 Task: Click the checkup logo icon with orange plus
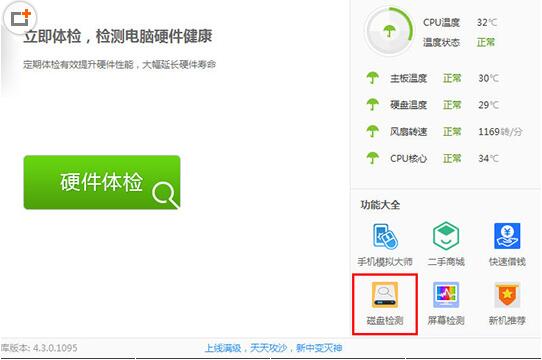point(20,18)
